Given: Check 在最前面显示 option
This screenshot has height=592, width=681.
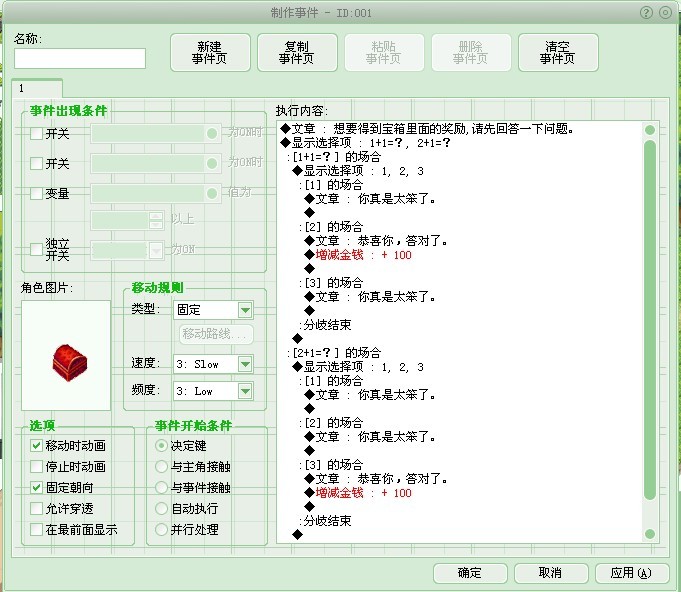Looking at the screenshot, I should tap(36, 529).
